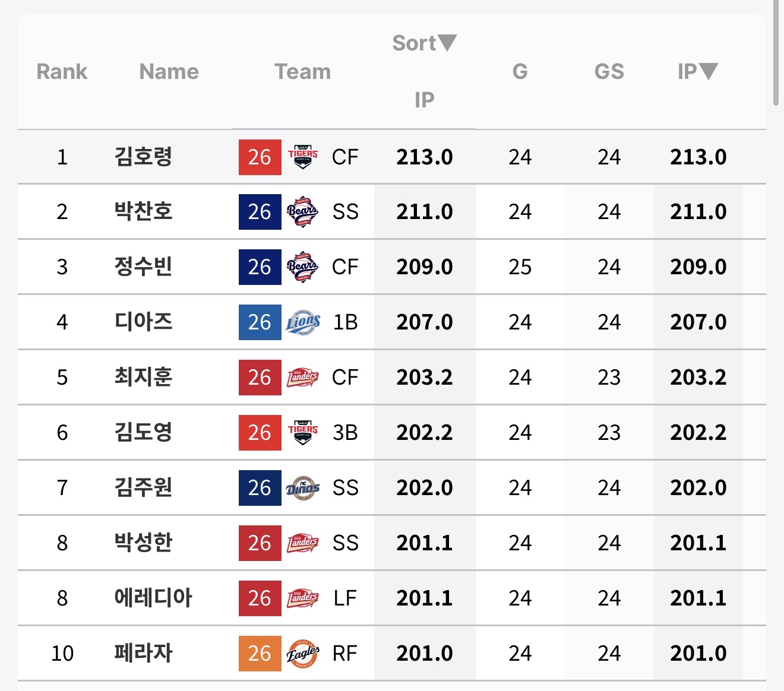Open player 김호령's profile link
Image resolution: width=784 pixels, height=691 pixels.
[143, 157]
